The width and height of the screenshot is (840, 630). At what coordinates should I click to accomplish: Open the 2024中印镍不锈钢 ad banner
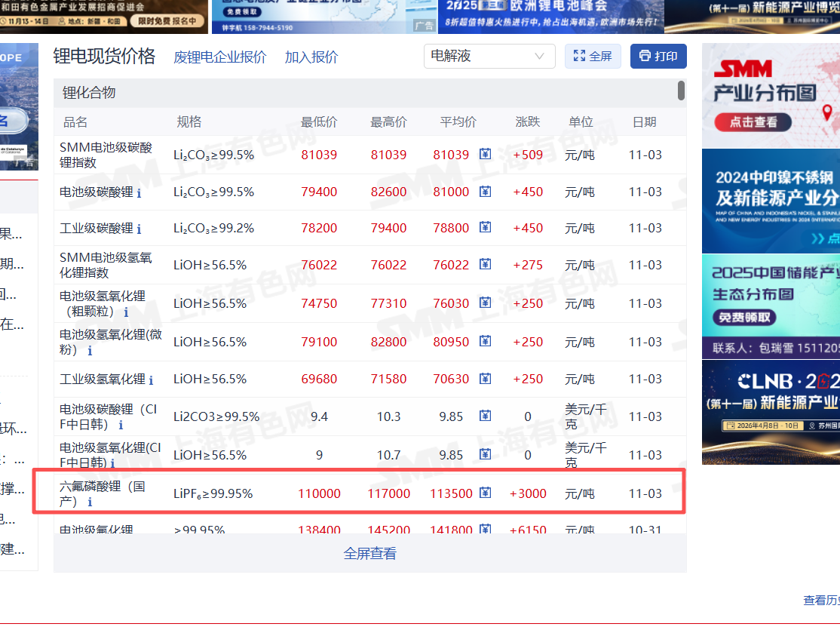[x=771, y=201]
